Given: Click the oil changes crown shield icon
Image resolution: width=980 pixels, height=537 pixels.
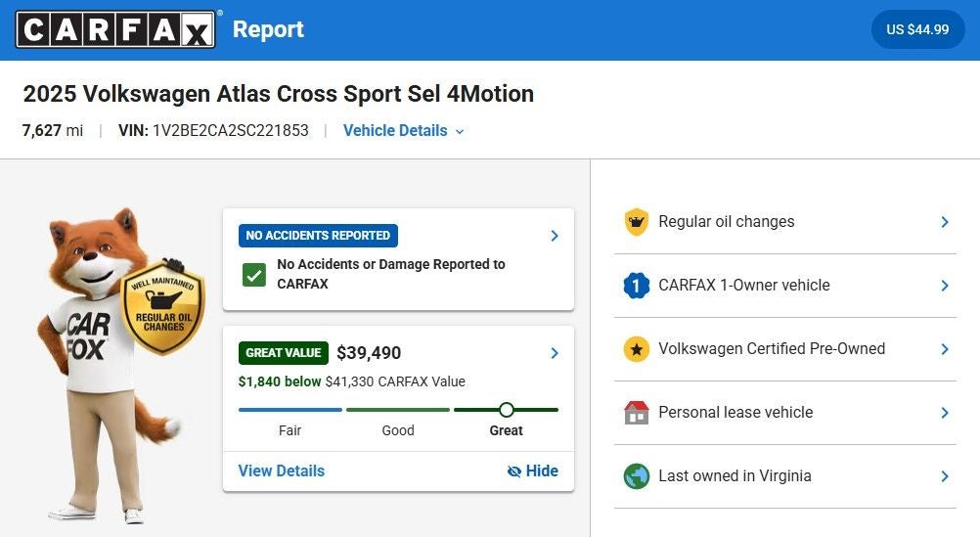Looking at the screenshot, I should tap(636, 222).
